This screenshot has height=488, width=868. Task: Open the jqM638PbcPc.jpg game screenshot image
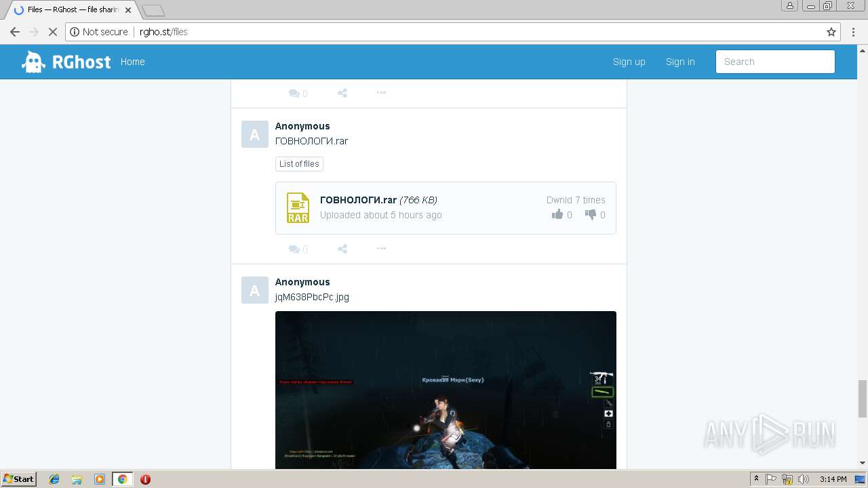446,390
